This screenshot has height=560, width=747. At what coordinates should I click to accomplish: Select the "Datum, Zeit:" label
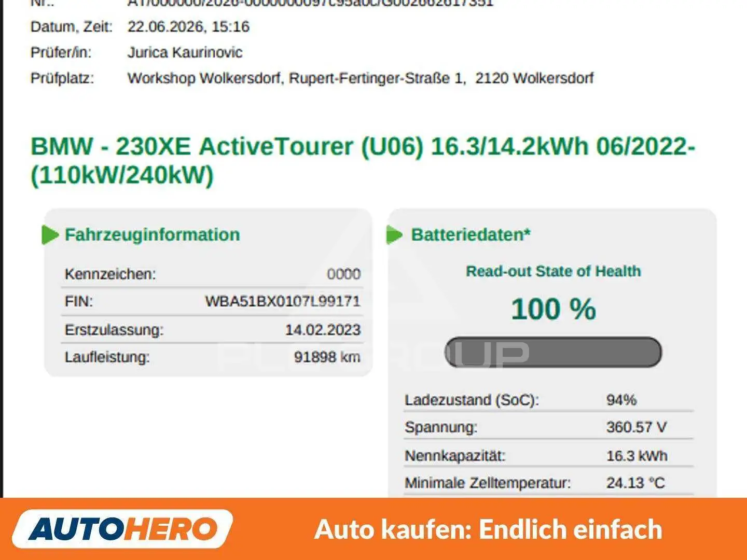point(72,27)
